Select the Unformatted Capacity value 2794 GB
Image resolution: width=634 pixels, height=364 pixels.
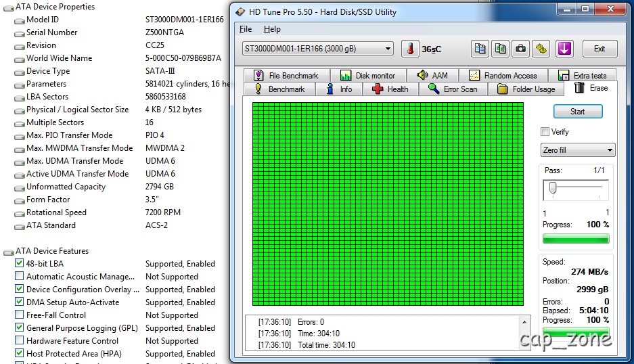159,187
